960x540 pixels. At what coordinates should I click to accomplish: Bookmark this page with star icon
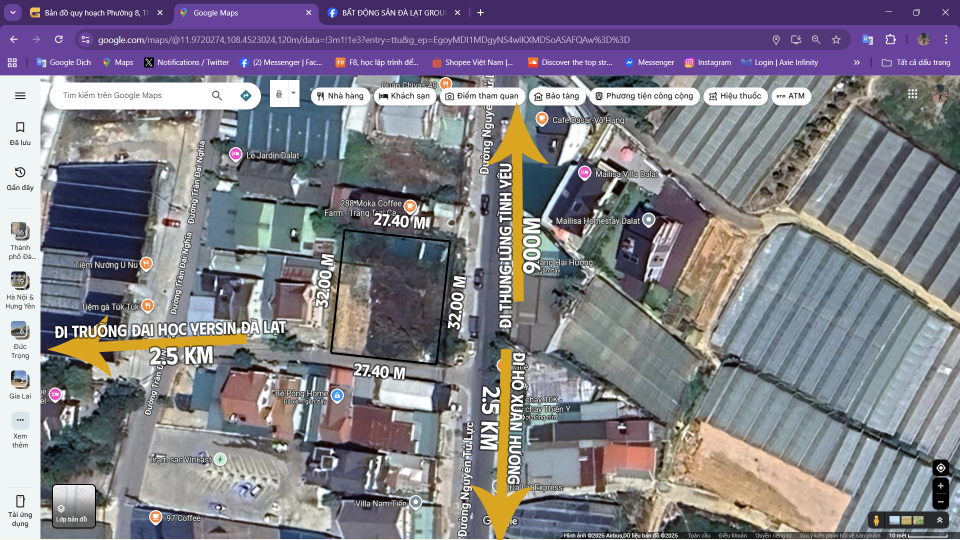[836, 39]
